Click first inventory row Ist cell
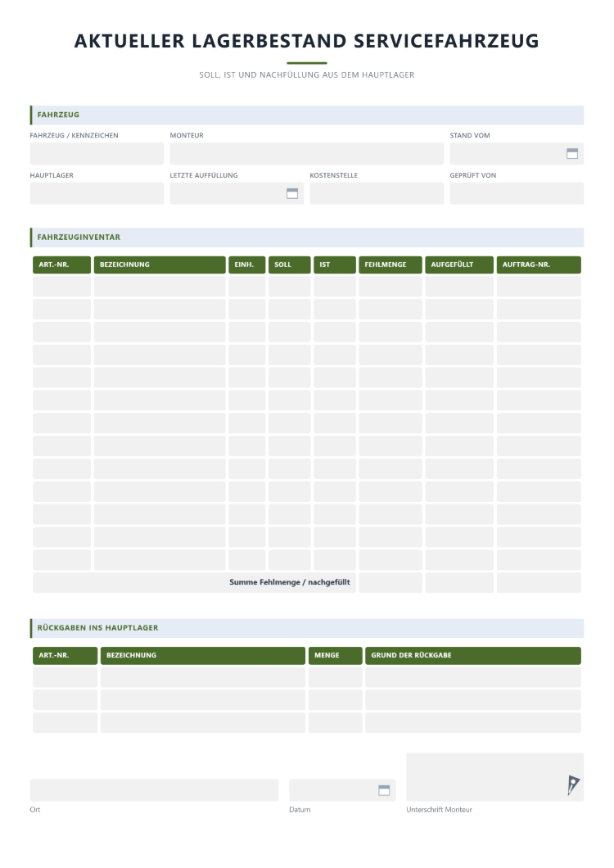The height and width of the screenshot is (868, 614). (334, 287)
